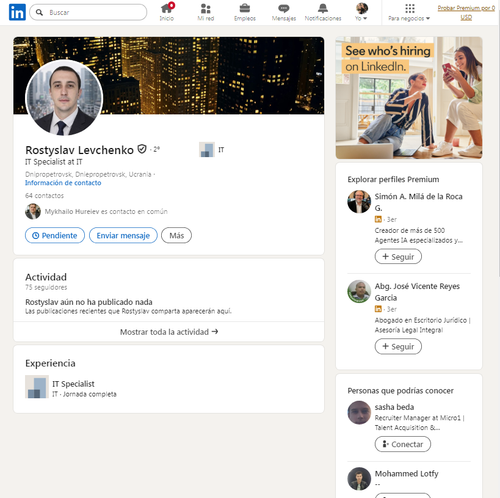Click the Pendiente button
Screen dimensions: 500x498
pos(55,235)
